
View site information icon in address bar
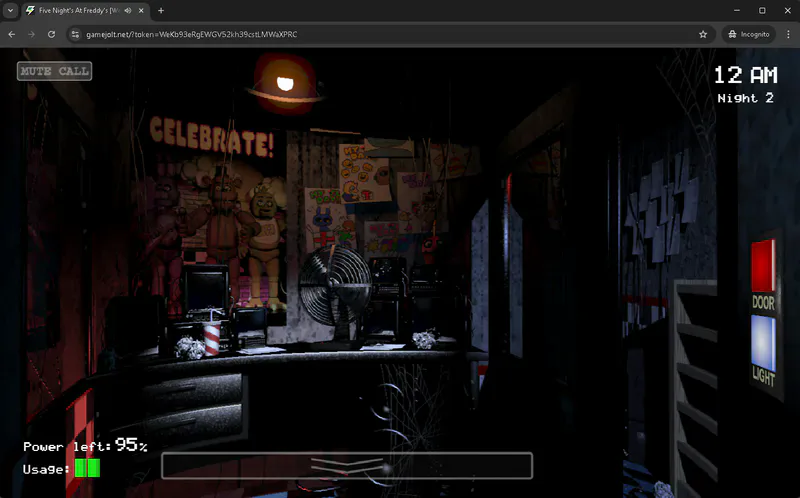click(75, 34)
